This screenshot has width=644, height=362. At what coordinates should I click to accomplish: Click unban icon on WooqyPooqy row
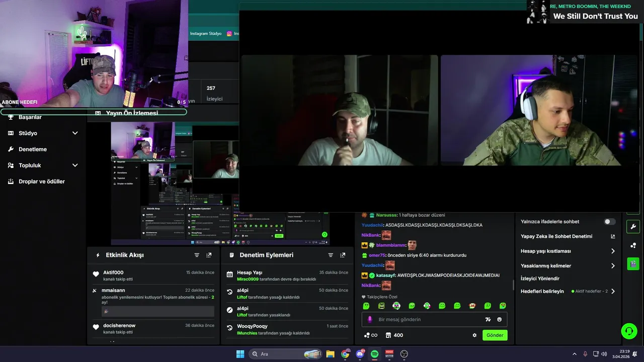(x=230, y=328)
